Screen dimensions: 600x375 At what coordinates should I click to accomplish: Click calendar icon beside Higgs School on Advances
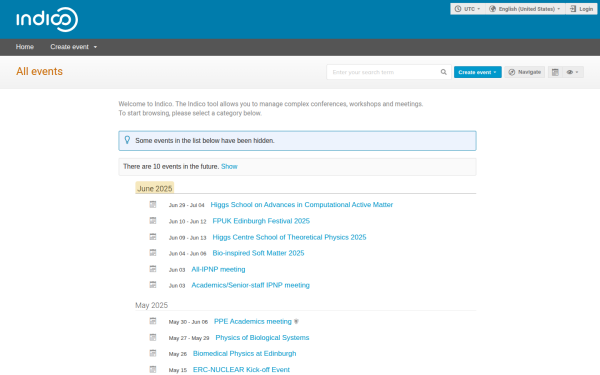153,204
